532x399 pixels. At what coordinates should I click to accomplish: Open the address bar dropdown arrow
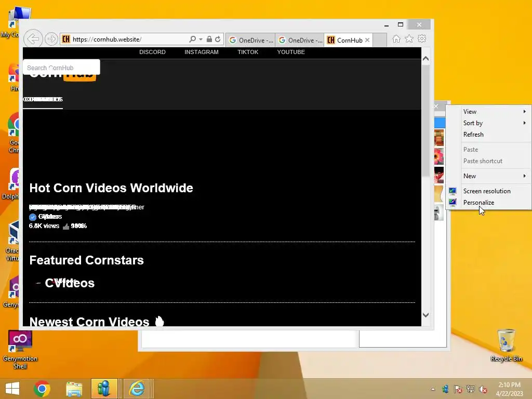click(x=201, y=39)
